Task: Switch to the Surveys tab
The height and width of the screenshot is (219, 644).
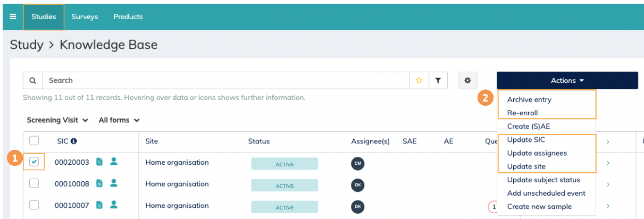Action: [85, 16]
